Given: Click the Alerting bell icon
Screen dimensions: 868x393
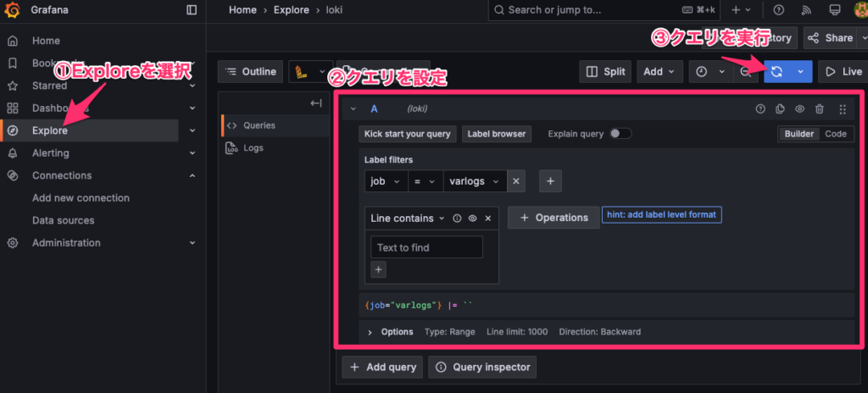Looking at the screenshot, I should (13, 153).
